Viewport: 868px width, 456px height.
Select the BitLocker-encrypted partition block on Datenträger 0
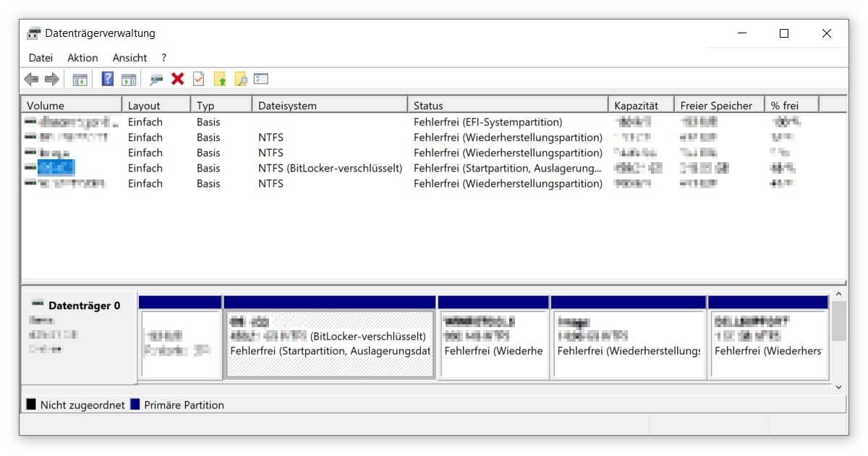coord(330,337)
